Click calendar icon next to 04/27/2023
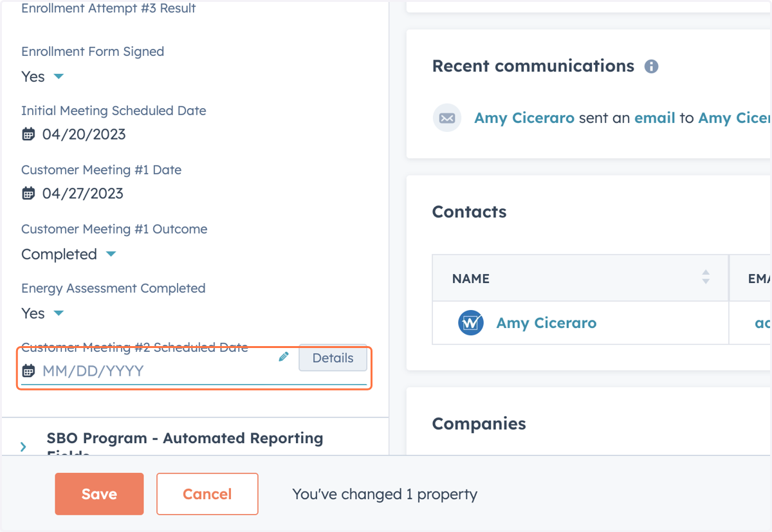The image size is (772, 532). (x=28, y=194)
